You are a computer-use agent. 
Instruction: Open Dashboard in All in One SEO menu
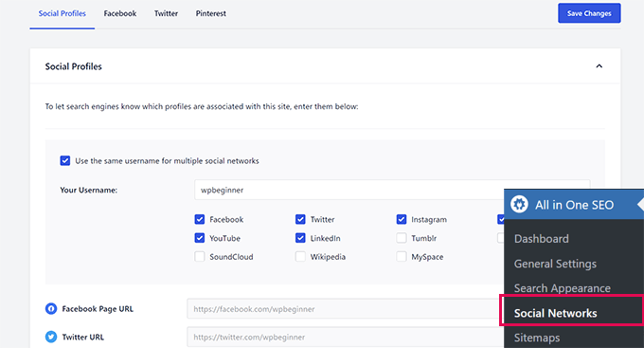[542, 239]
